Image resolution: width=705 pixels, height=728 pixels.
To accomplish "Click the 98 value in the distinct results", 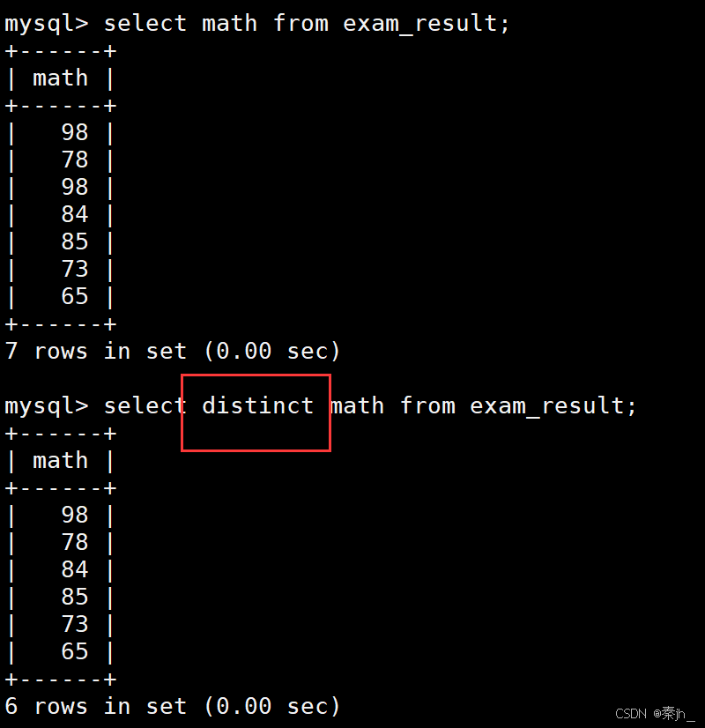I will 75,515.
